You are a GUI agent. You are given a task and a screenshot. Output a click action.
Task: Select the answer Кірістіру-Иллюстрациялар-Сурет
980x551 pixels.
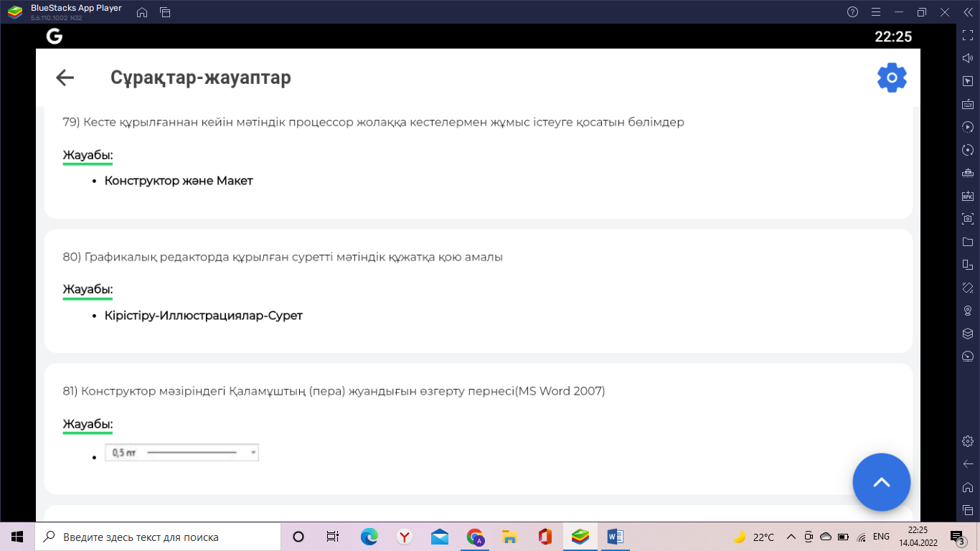click(204, 316)
